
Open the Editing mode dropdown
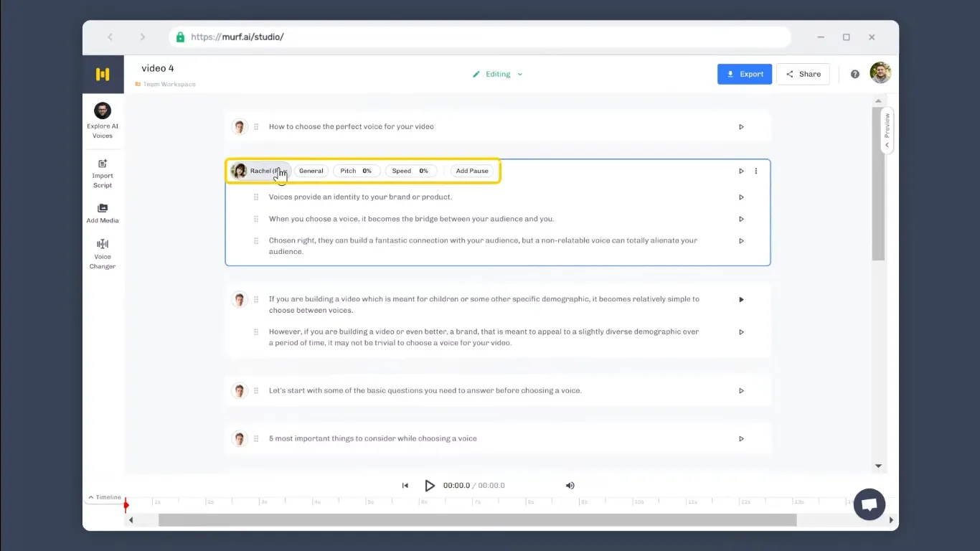pyautogui.click(x=498, y=74)
